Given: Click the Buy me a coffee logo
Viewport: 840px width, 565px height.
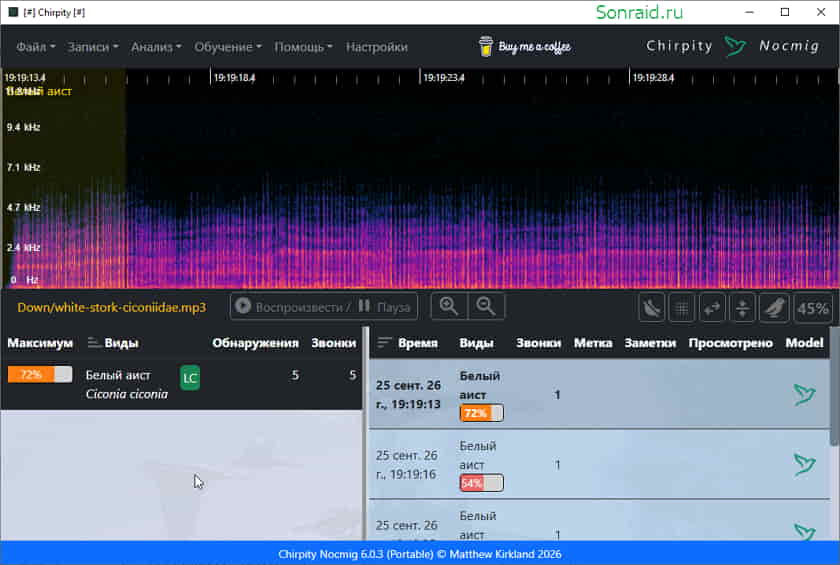Looking at the screenshot, I should tap(524, 47).
